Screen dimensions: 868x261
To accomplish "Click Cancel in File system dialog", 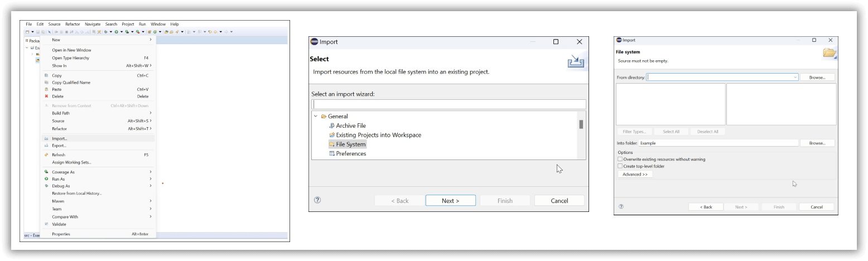I will click(x=817, y=207).
